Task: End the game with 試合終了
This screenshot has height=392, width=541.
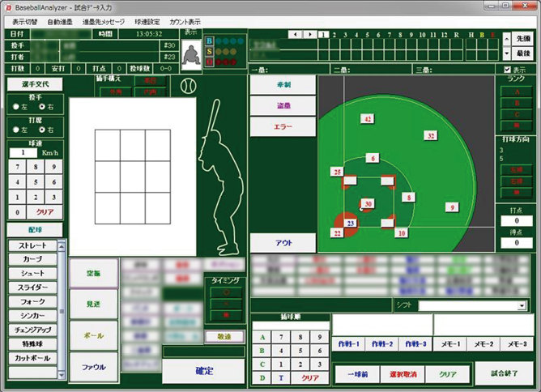Action: point(504,373)
